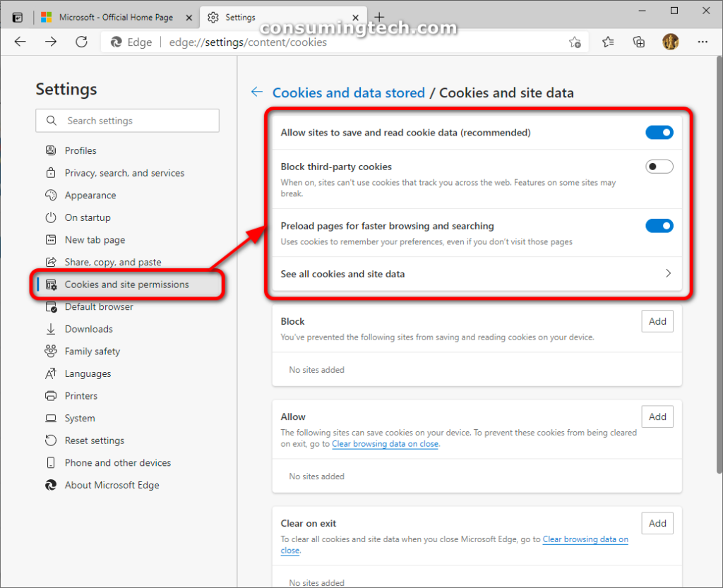
Task: Click the Languages icon
Action: [x=51, y=373]
